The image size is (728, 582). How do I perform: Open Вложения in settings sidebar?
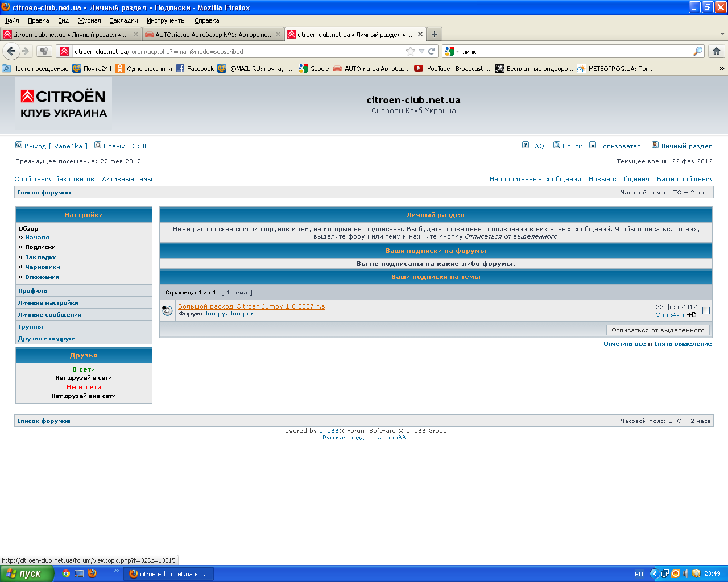tap(42, 277)
